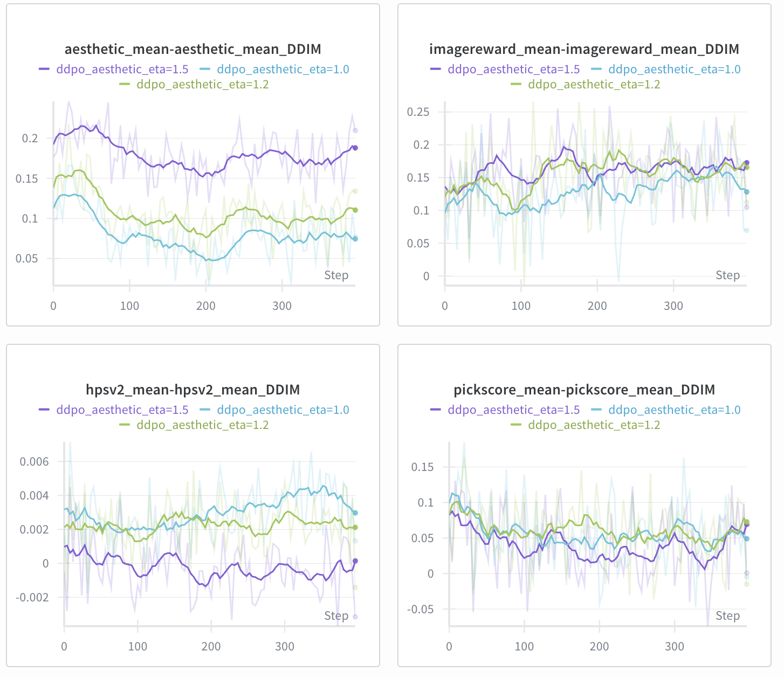Click purple eta=1.5 legend swatch in pickscore chart
Screen dimensions: 784x679
click(436, 410)
